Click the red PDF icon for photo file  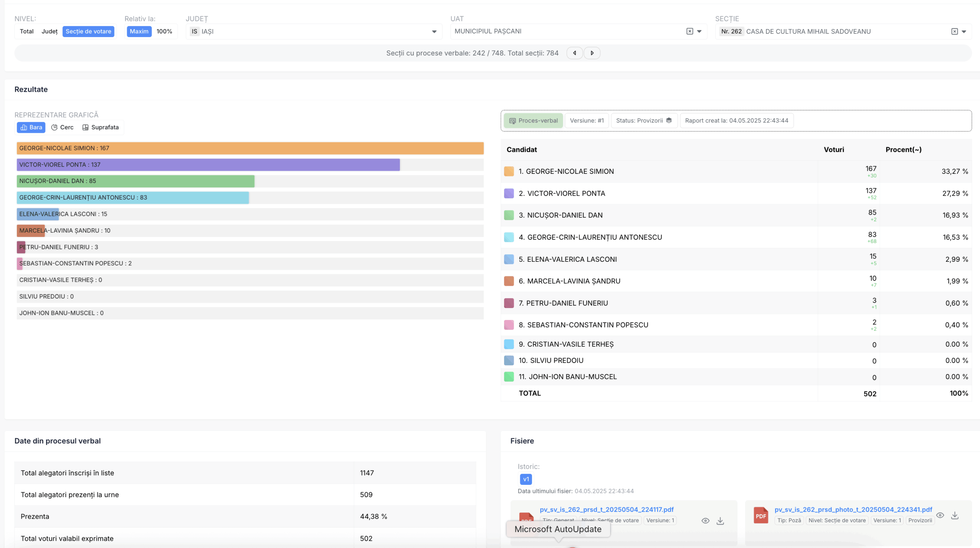(x=761, y=515)
